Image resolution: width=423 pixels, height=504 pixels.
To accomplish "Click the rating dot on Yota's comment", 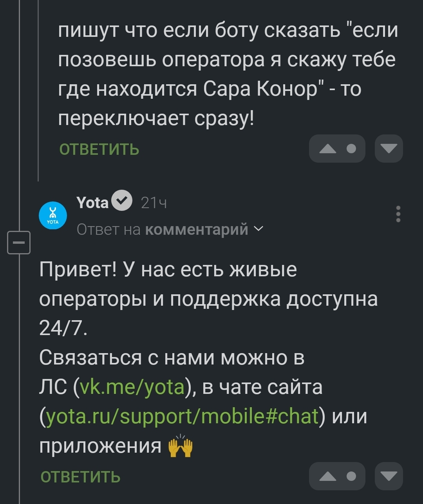I will tap(351, 476).
